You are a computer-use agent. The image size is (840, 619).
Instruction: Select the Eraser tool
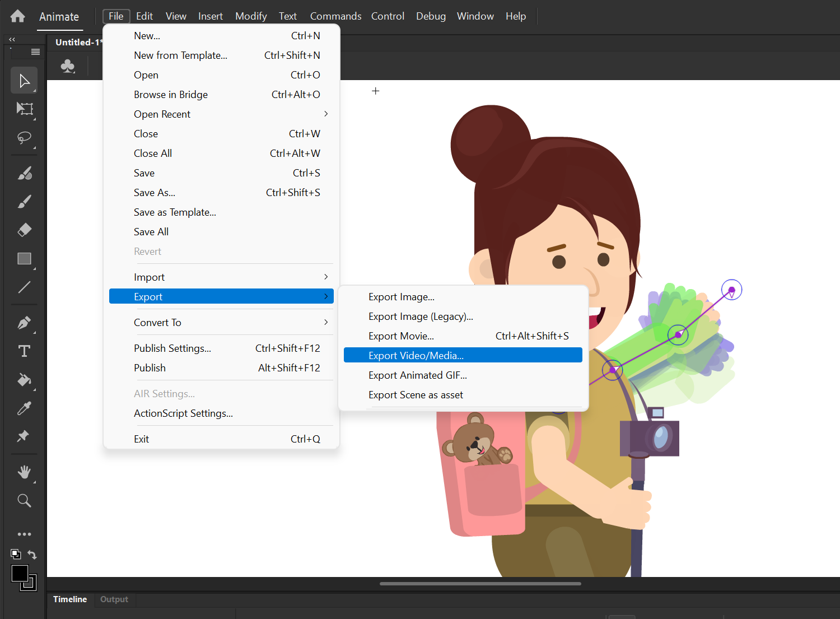tap(25, 230)
